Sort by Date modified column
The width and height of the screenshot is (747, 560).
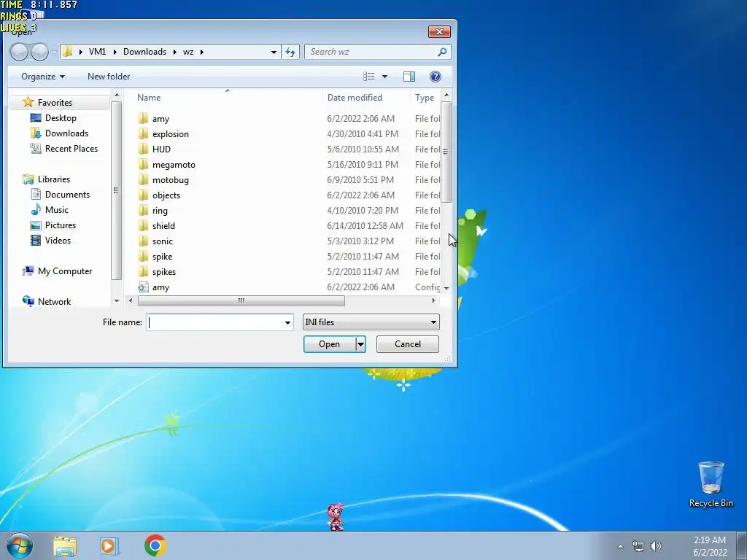(355, 98)
